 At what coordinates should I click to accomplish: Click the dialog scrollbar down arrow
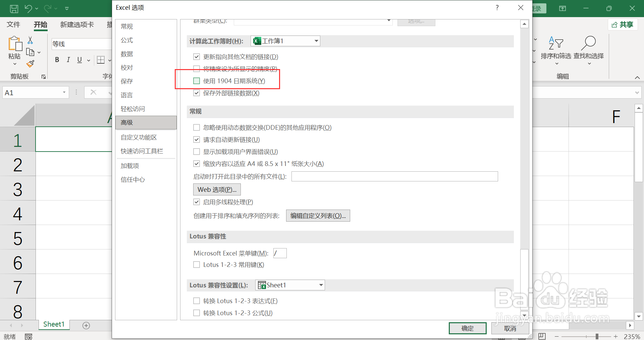tap(525, 316)
